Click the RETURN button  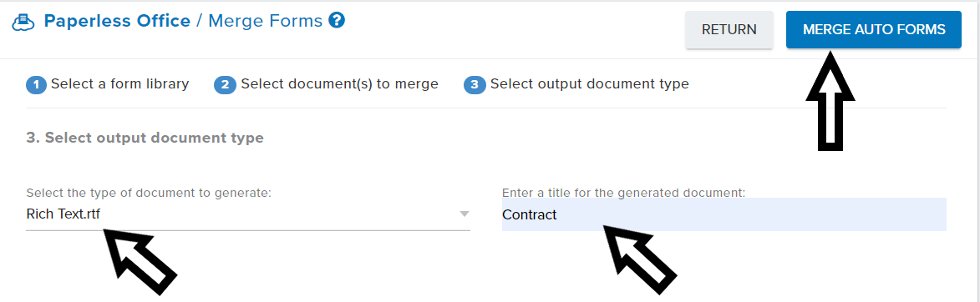coord(729,30)
